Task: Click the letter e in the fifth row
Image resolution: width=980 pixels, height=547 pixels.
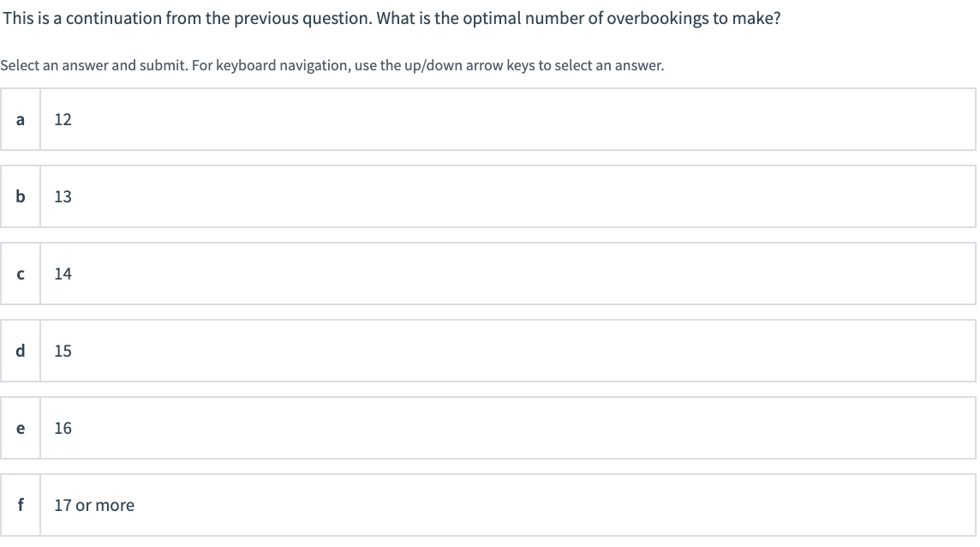Action: coord(20,428)
